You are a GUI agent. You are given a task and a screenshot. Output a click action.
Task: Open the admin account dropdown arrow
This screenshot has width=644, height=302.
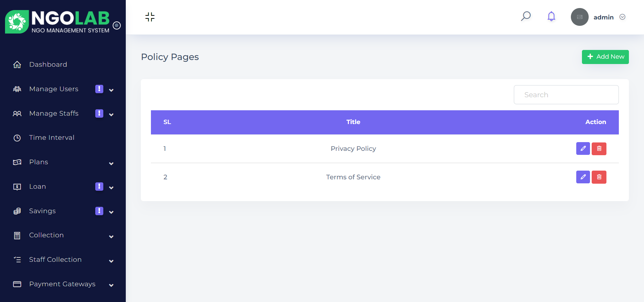[622, 17]
